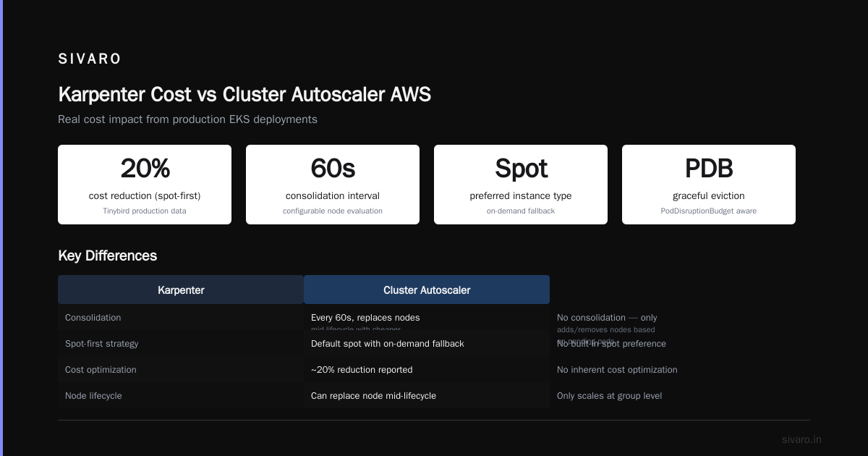Click cell 'Every 60s, replaces nodes'
Screen dimensions: 868x456
click(x=365, y=318)
